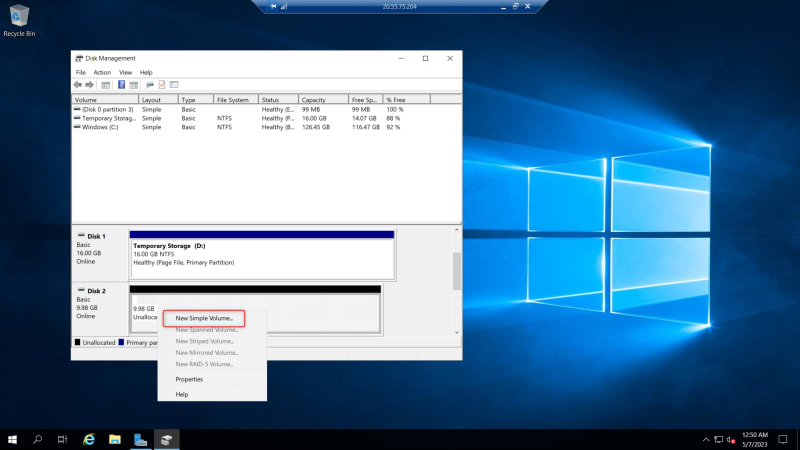
Task: Click the Disk Management title bar app icon
Action: click(x=79, y=58)
